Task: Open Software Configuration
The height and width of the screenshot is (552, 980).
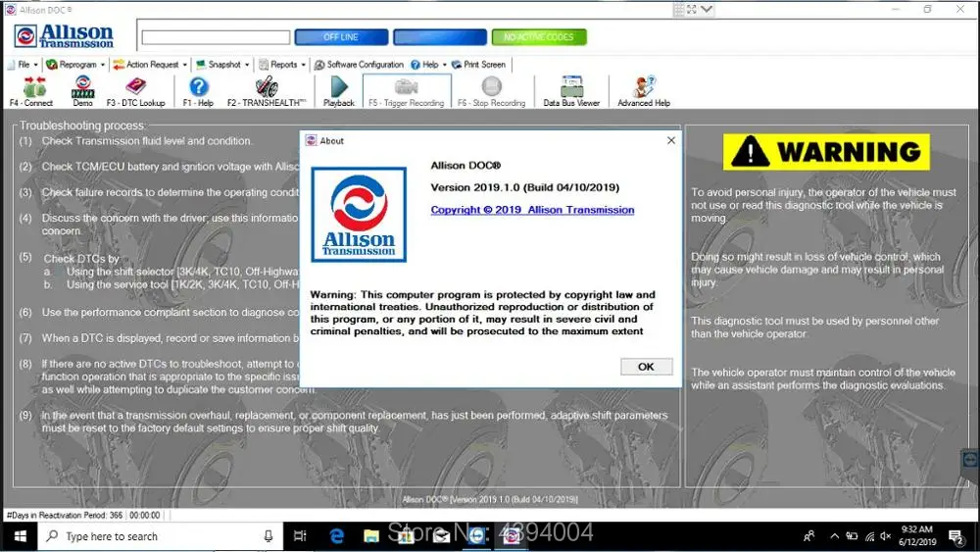Action: pyautogui.click(x=359, y=65)
